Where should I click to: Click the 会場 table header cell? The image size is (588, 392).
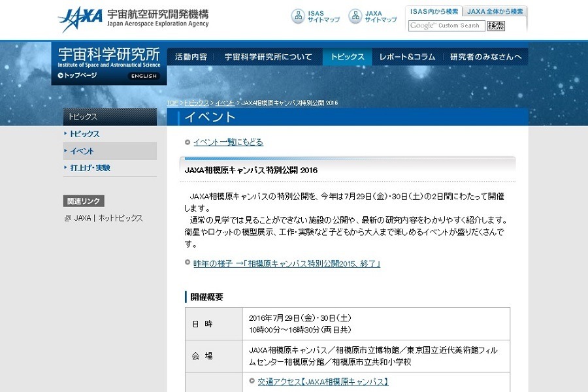[x=214, y=356]
